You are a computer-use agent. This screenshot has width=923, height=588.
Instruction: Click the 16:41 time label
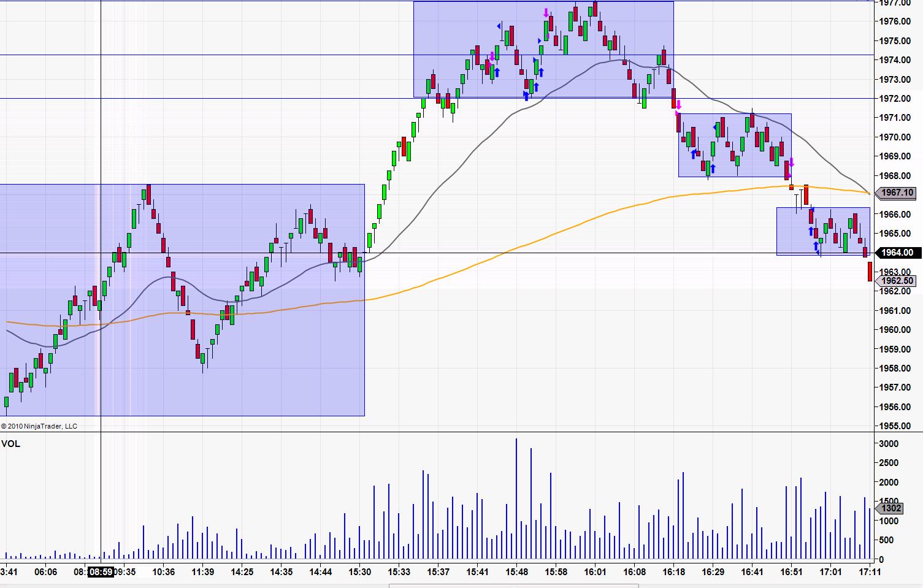click(x=753, y=572)
